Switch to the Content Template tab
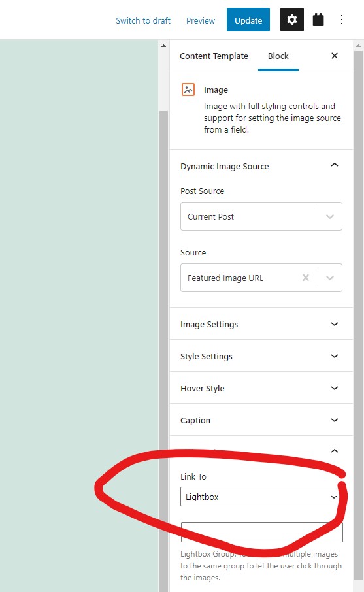 click(214, 56)
